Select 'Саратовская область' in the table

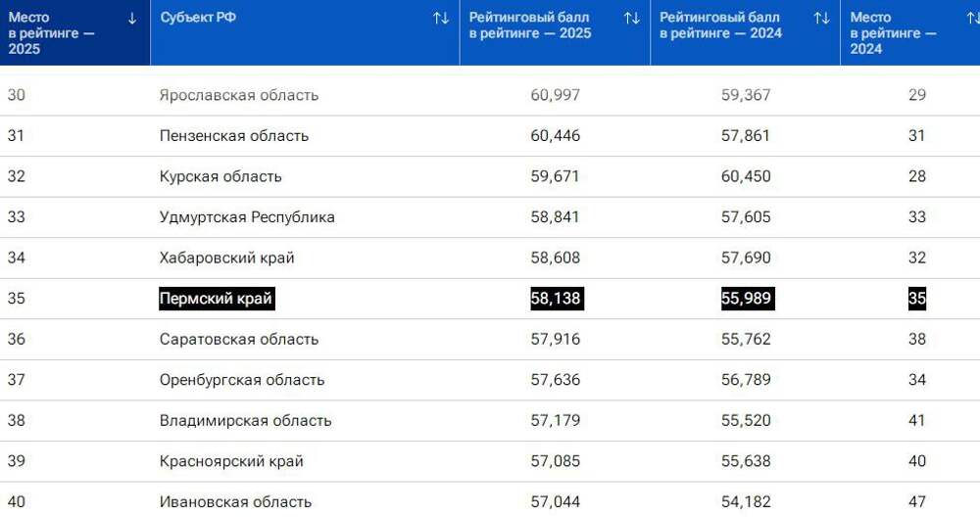238,339
